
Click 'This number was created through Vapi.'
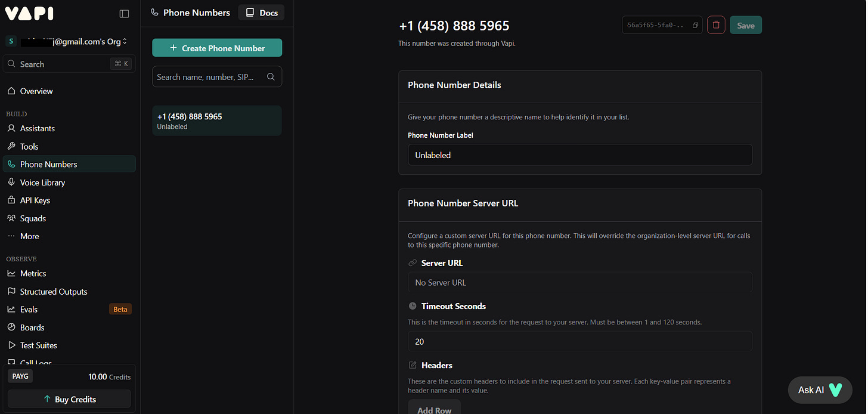pos(457,44)
